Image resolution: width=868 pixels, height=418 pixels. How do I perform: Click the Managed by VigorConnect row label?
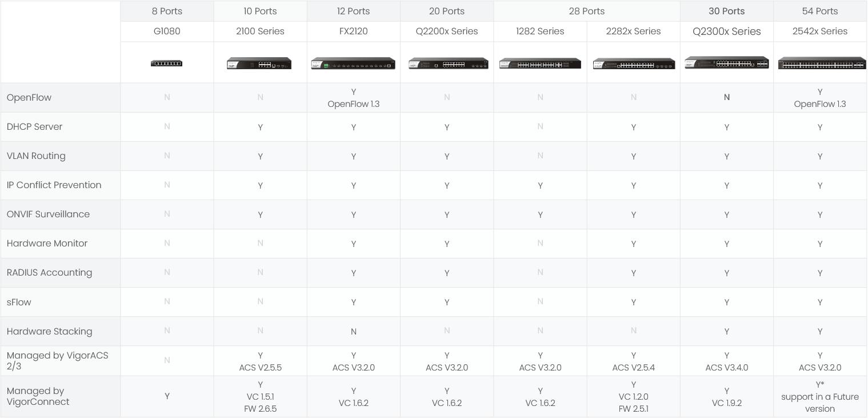point(38,396)
